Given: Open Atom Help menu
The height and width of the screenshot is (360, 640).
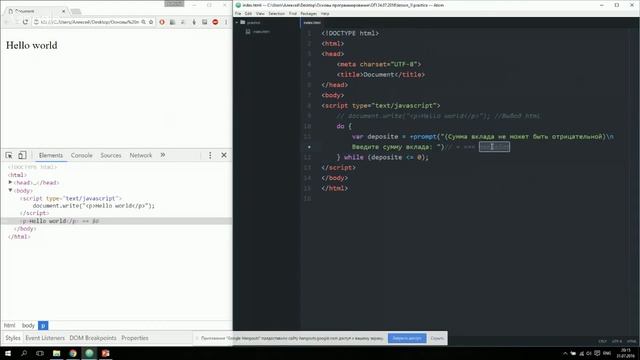Looking at the screenshot, I should tap(325, 13).
